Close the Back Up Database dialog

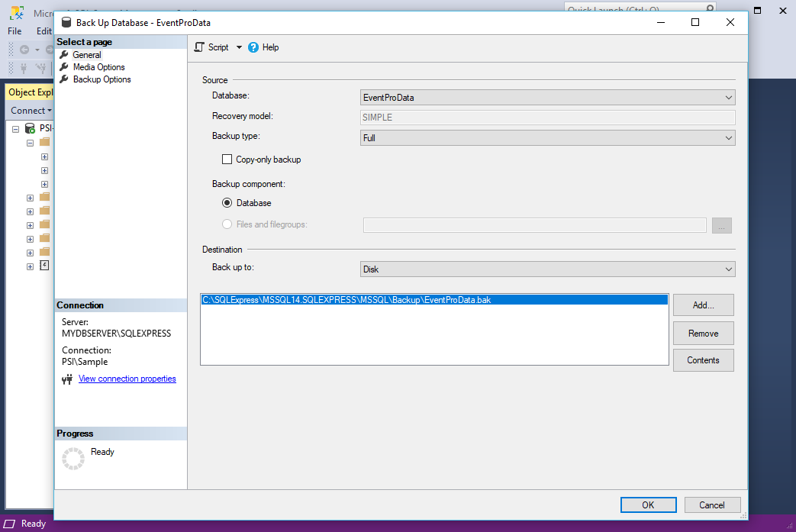[x=730, y=22]
